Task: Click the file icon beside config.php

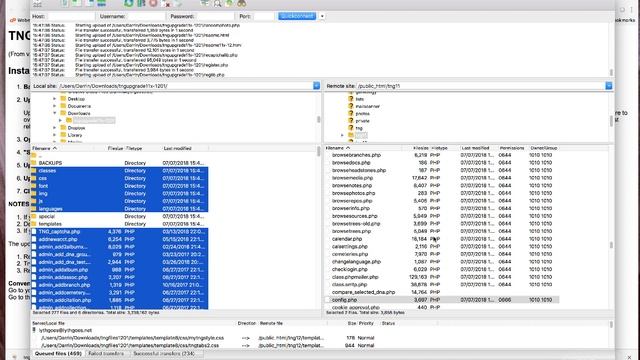Action: click(x=327, y=300)
